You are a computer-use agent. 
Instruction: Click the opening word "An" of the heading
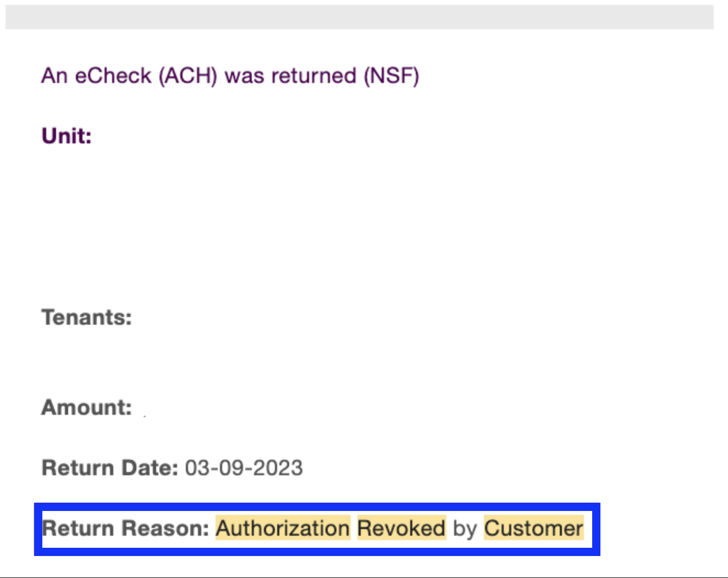(x=54, y=76)
